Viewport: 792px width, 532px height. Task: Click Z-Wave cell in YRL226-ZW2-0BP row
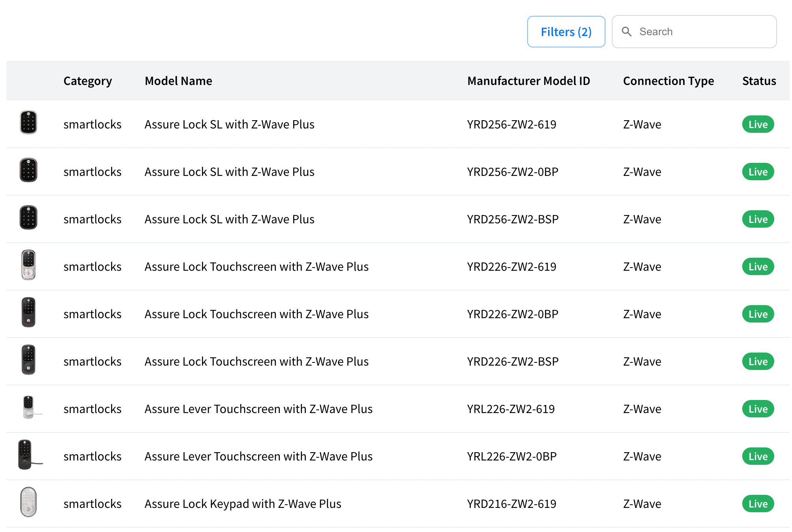[x=642, y=457]
